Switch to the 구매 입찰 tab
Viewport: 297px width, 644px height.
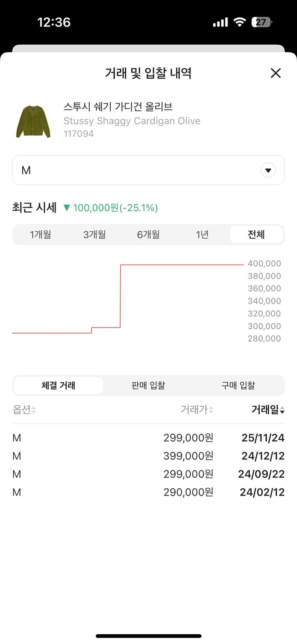238,386
